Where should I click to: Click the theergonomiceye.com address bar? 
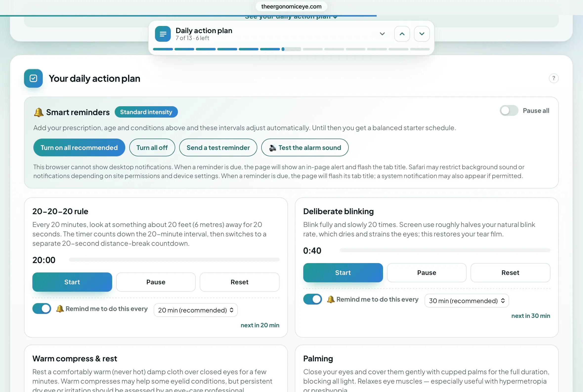[x=291, y=6]
